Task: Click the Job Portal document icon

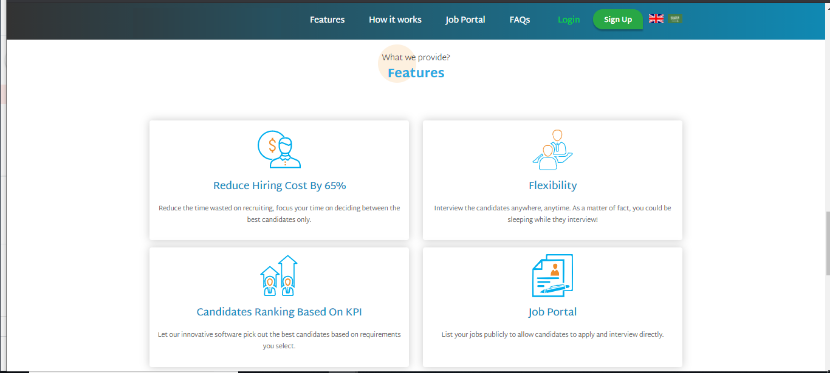Action: coord(552,276)
